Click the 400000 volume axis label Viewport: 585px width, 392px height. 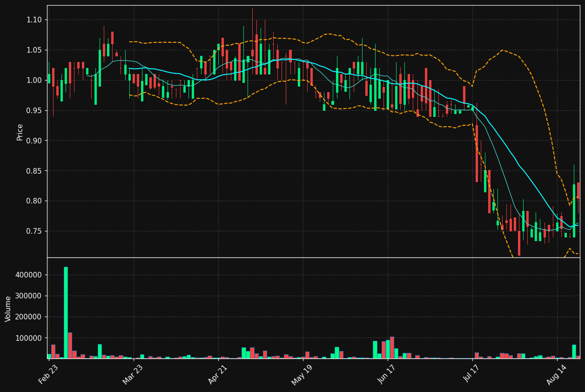(x=29, y=275)
